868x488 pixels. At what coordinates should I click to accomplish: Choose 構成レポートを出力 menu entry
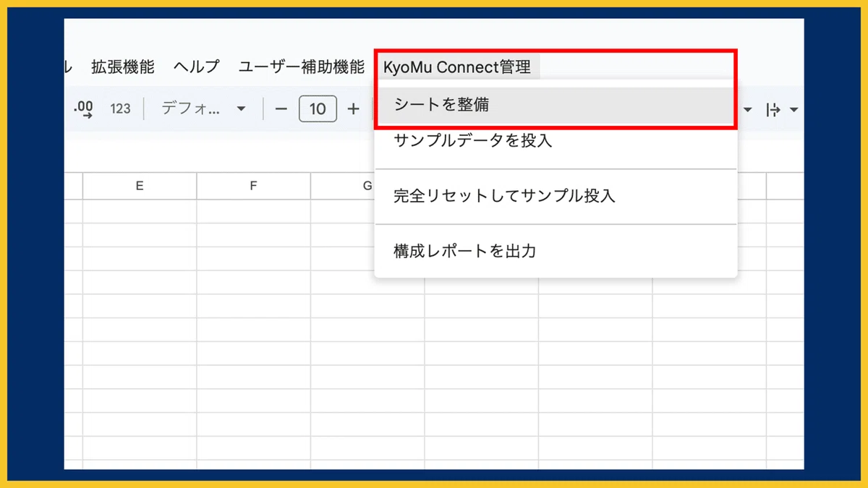click(x=556, y=251)
